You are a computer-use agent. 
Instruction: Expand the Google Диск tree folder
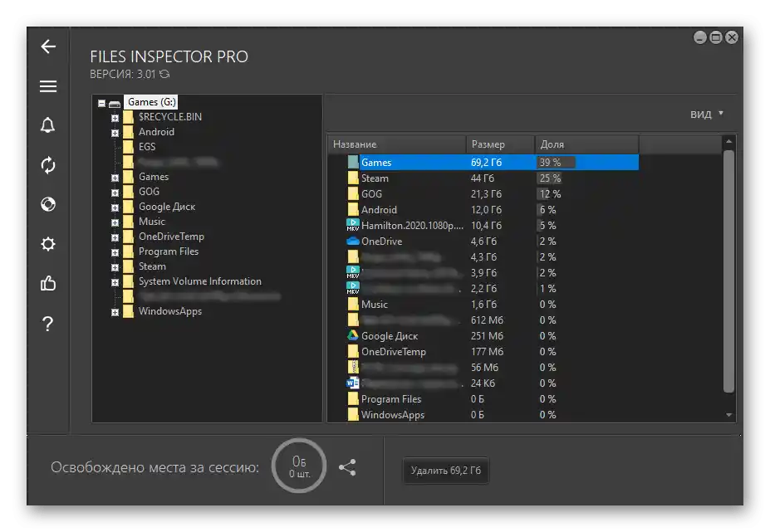pyautogui.click(x=115, y=207)
